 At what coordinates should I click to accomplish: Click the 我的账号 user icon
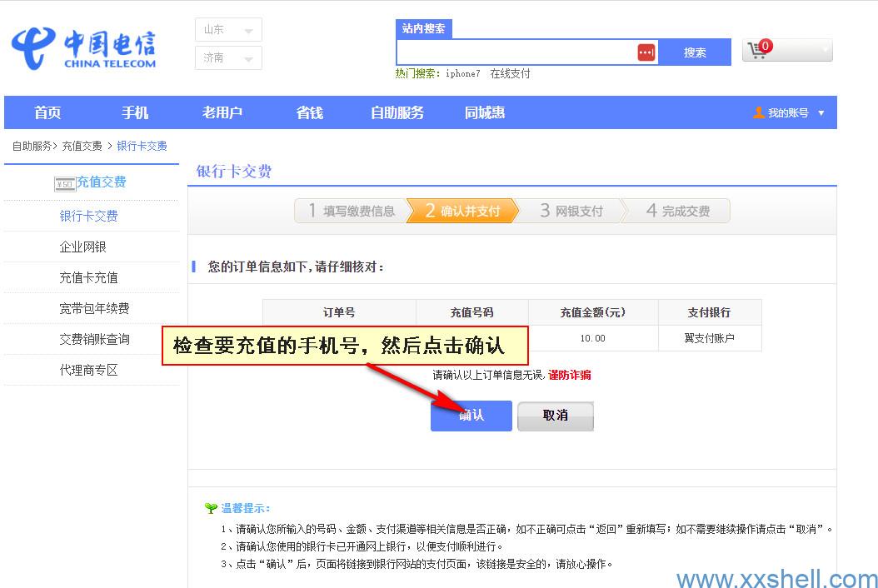click(759, 113)
